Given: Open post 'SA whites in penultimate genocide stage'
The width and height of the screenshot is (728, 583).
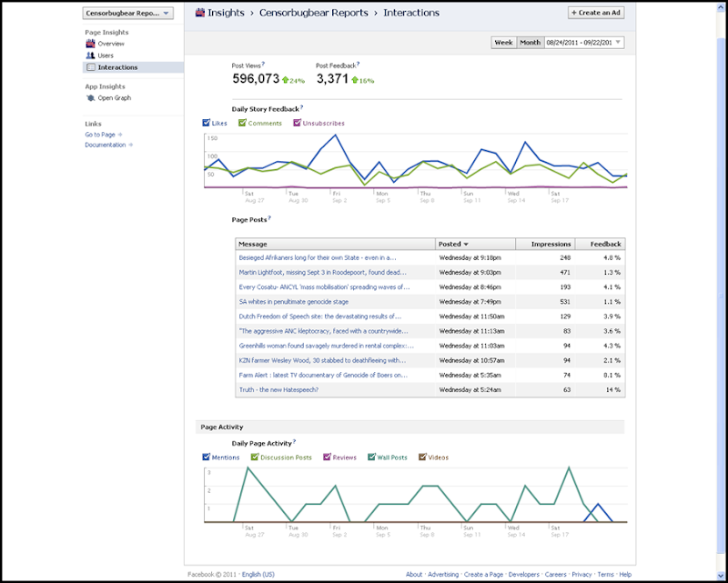Looking at the screenshot, I should [293, 302].
